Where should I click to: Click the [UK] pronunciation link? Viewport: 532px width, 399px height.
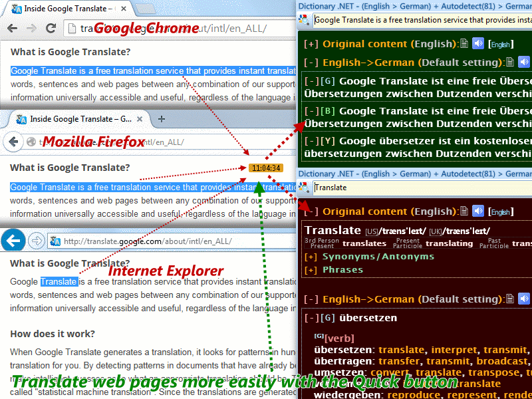click(436, 231)
